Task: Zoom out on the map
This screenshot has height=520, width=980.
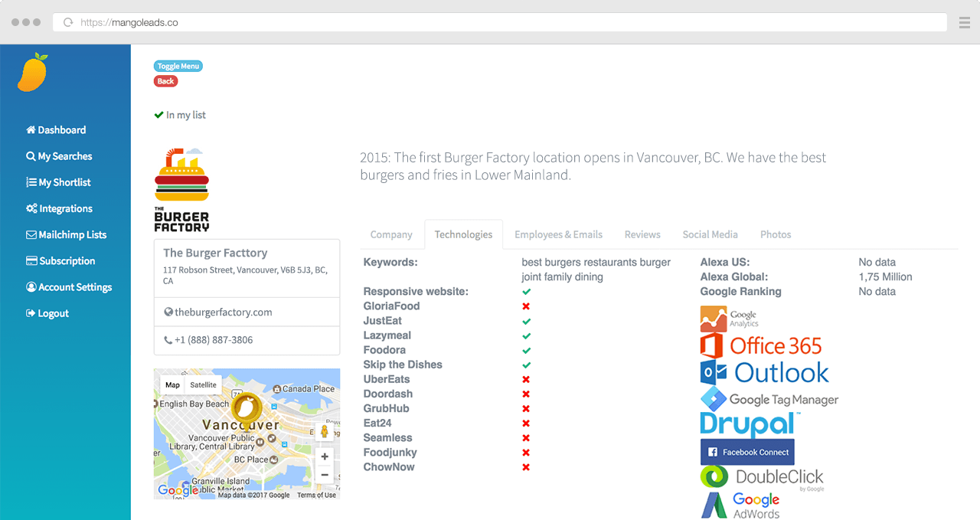Action: tap(325, 475)
